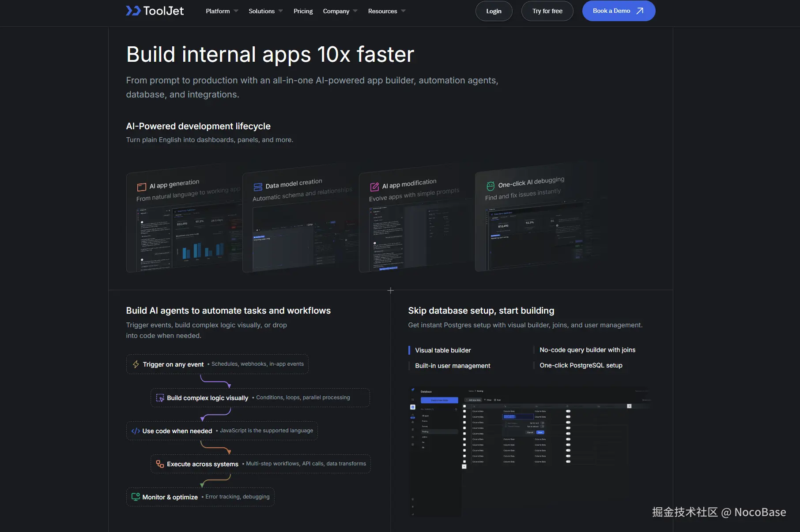Click the Login button
The width and height of the screenshot is (800, 532).
[494, 11]
